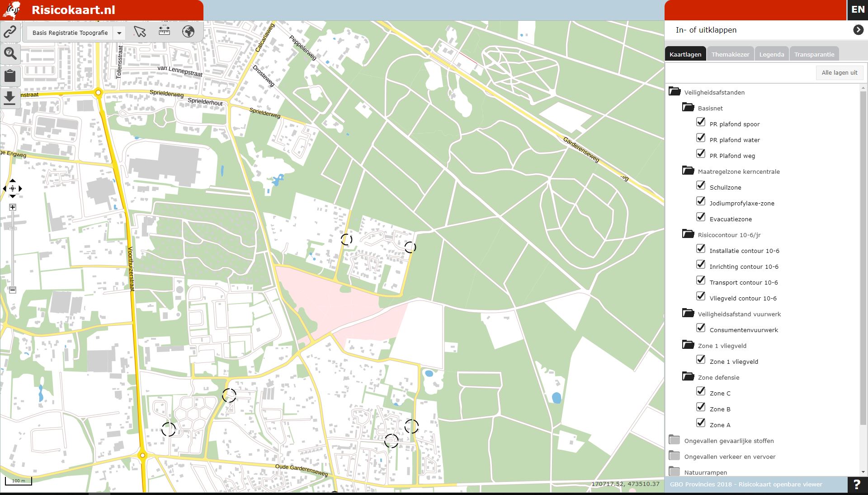Open the base map dropdown arrow
This screenshot has height=495, width=868.
118,33
